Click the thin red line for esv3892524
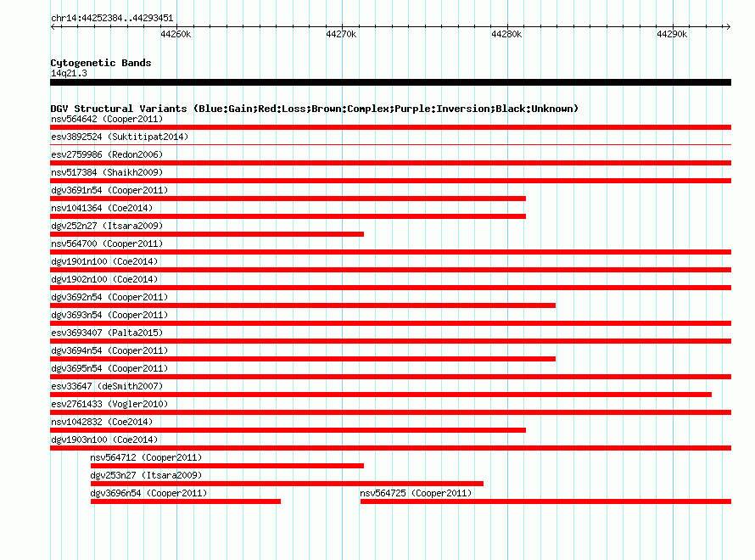The height and width of the screenshot is (560, 755). (390, 144)
